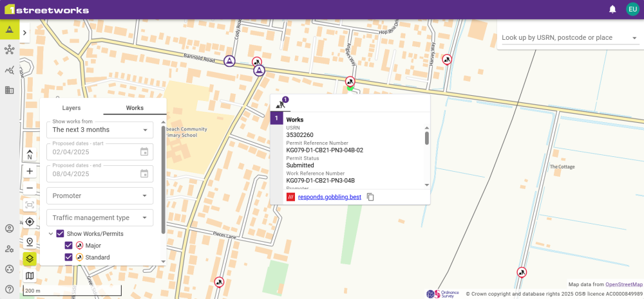Select item number 1 in works popup
Image resolution: width=644 pixels, height=299 pixels.
[276, 118]
